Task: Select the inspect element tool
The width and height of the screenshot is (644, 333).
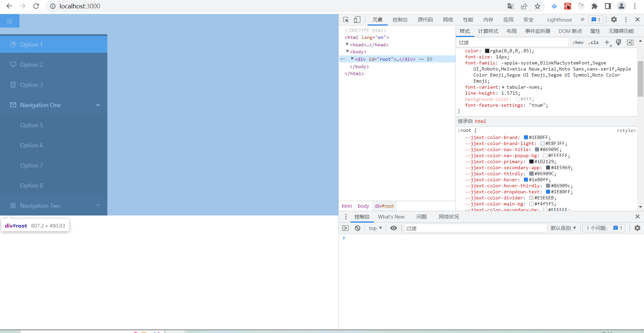Action: tap(346, 19)
